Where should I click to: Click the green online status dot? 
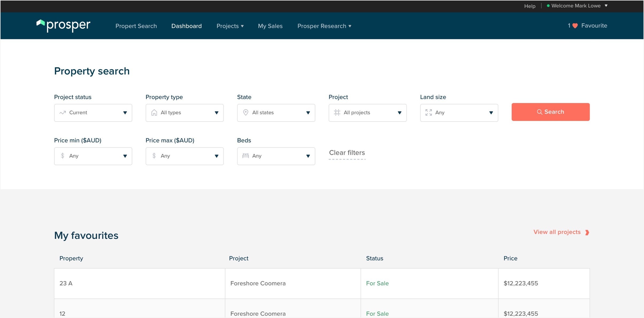pos(548,6)
